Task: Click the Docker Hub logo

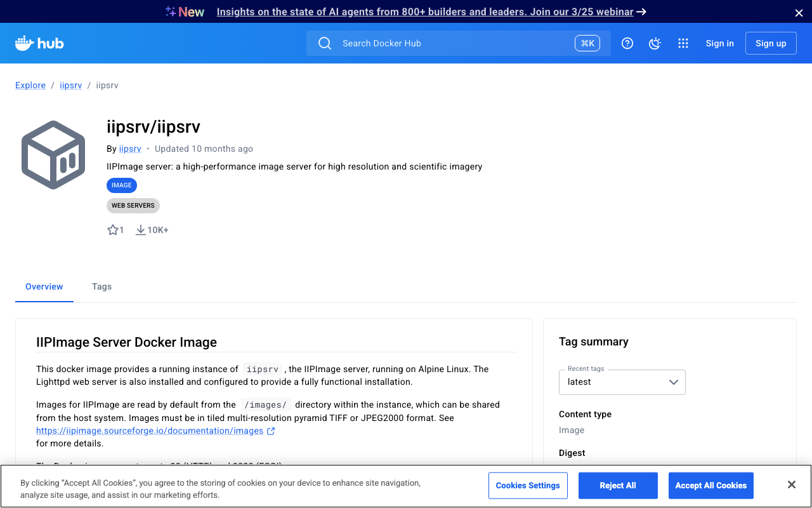Action: coord(39,43)
